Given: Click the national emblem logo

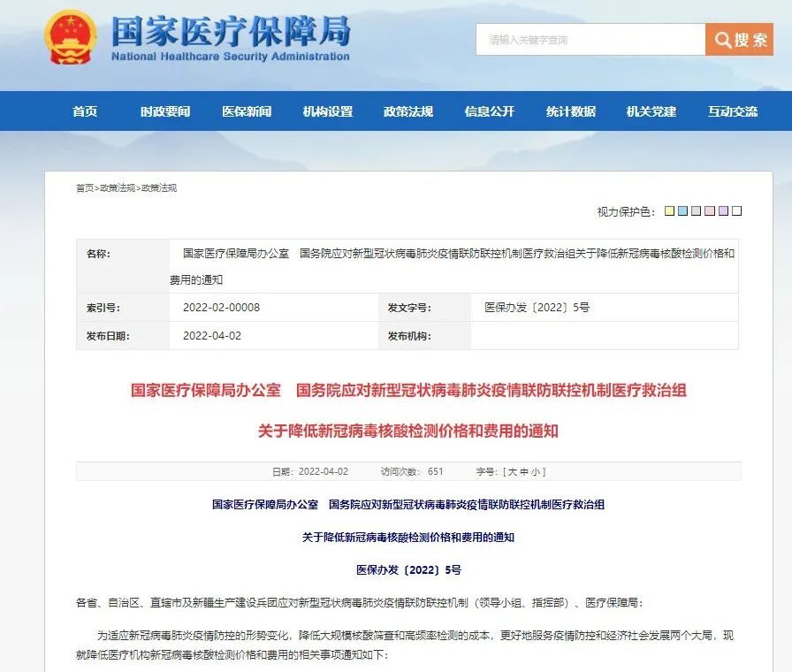Looking at the screenshot, I should [70, 38].
